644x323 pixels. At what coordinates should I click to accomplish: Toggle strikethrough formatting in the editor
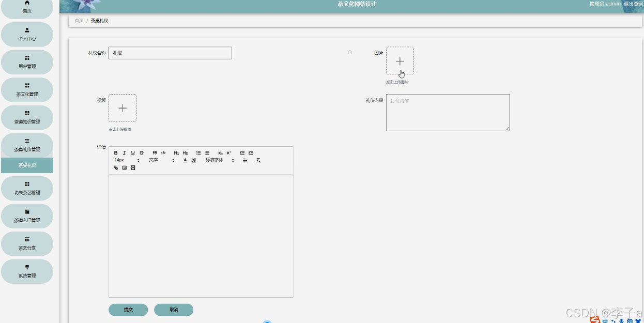pyautogui.click(x=142, y=153)
